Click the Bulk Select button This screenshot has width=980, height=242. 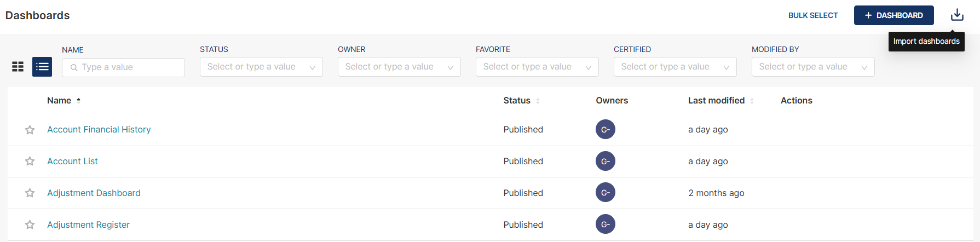[813, 15]
